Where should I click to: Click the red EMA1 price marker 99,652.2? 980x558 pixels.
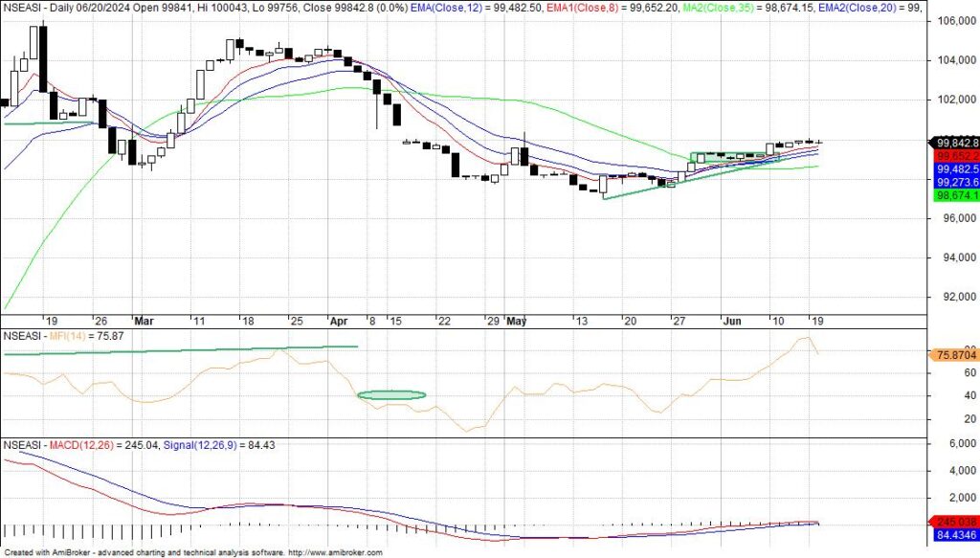point(954,154)
